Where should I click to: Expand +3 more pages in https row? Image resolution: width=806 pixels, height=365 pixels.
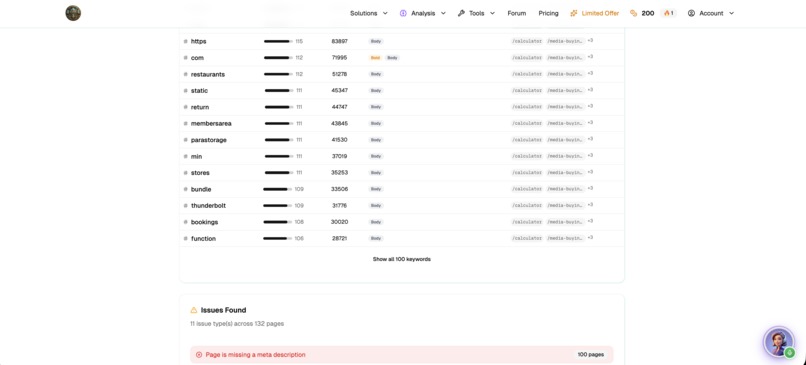pyautogui.click(x=590, y=41)
